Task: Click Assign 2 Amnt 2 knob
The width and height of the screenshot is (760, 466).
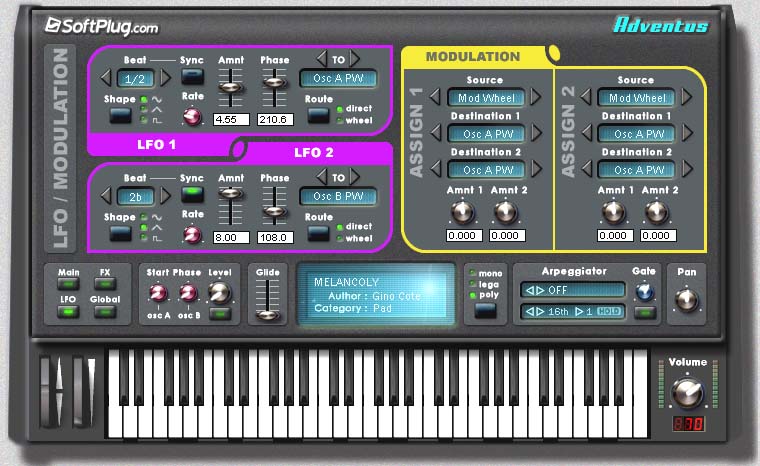Action: pyautogui.click(x=657, y=212)
